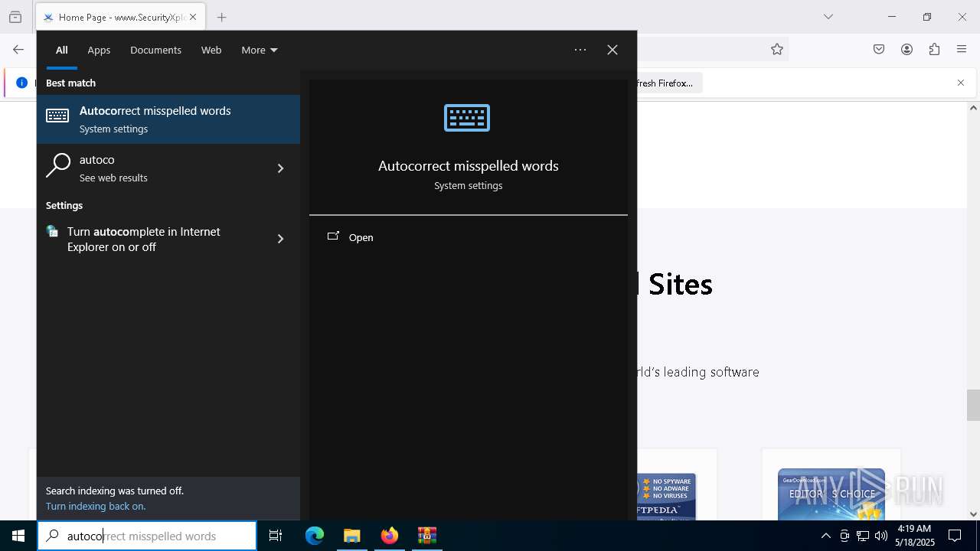This screenshot has width=980, height=551.
Task: Switch to the Firefox taskbar icon
Action: coord(390,536)
